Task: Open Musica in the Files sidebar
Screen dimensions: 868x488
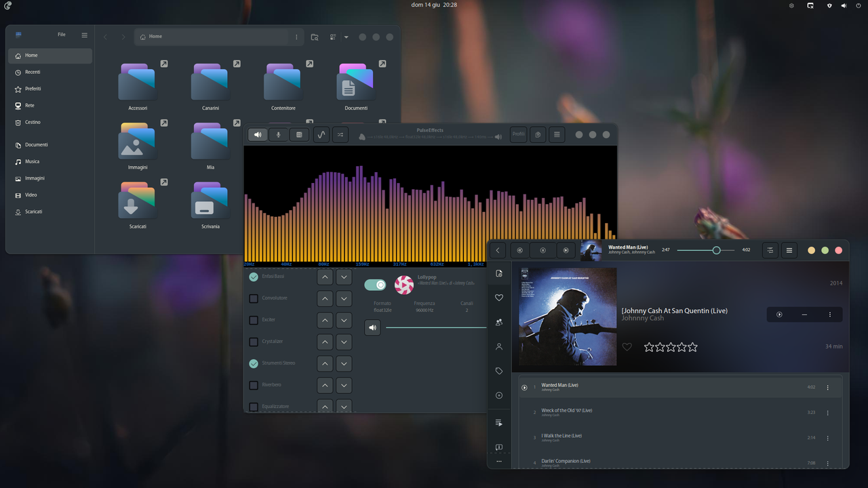Action: click(x=50, y=161)
